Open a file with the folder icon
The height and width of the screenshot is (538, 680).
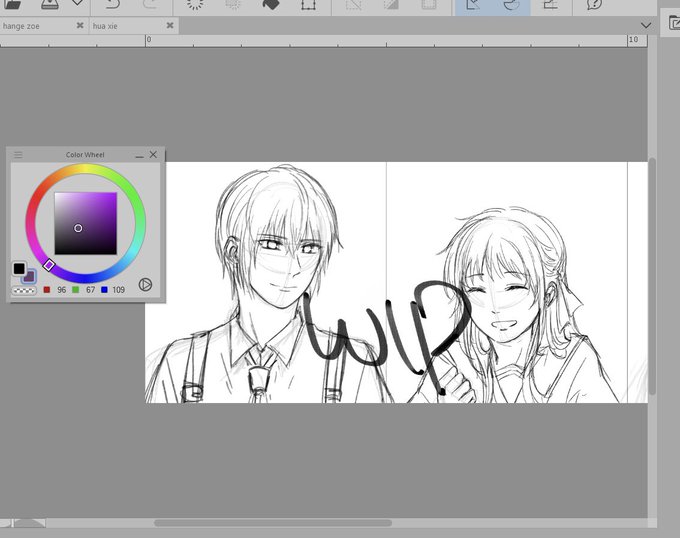click(13, 4)
